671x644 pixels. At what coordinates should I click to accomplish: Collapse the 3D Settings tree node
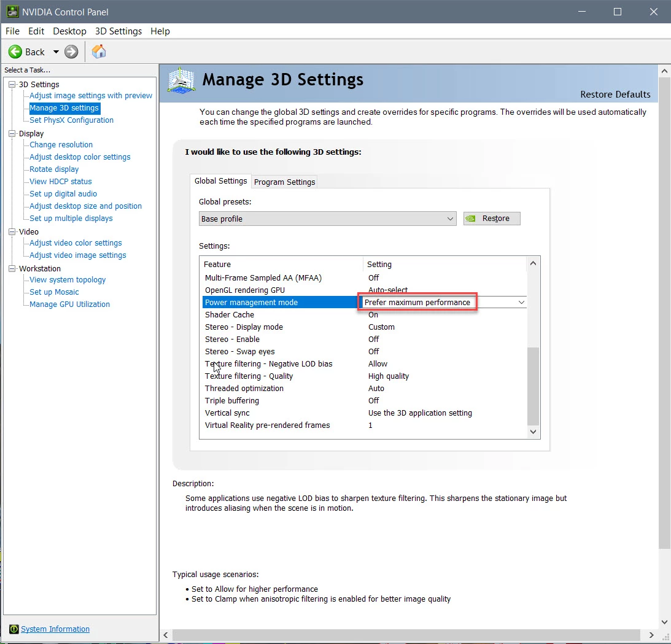click(x=12, y=84)
